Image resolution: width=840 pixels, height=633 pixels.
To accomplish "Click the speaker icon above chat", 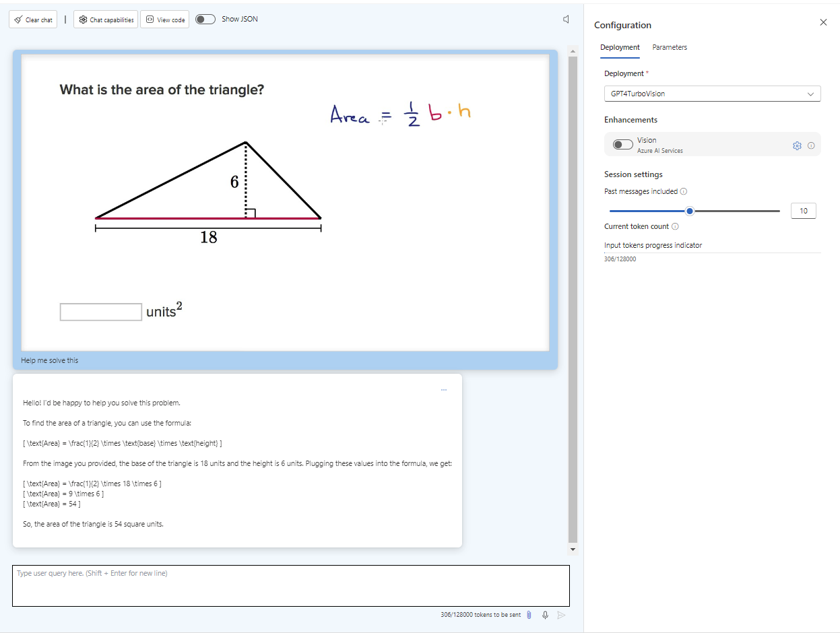I will (x=567, y=20).
